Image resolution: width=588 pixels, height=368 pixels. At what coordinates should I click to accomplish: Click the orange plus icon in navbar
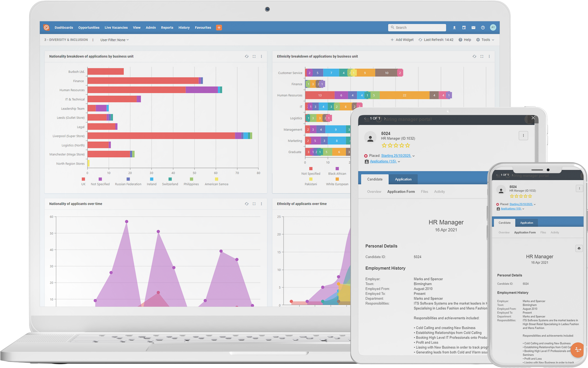(219, 27)
